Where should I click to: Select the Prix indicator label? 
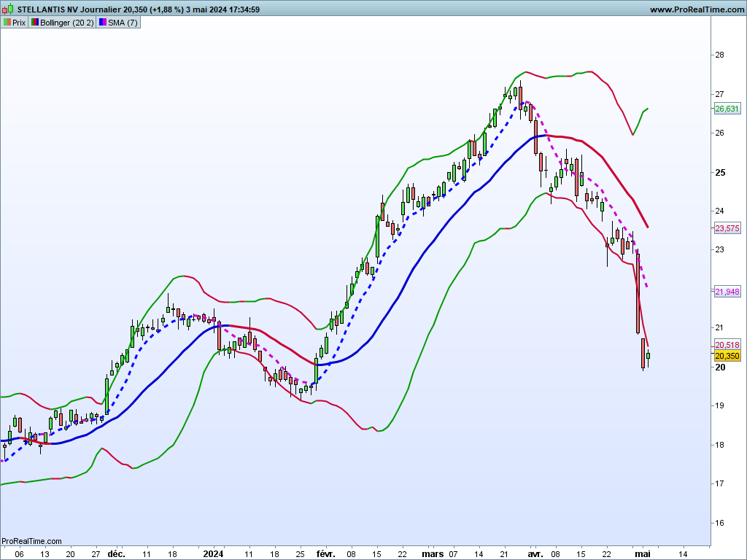pos(19,23)
